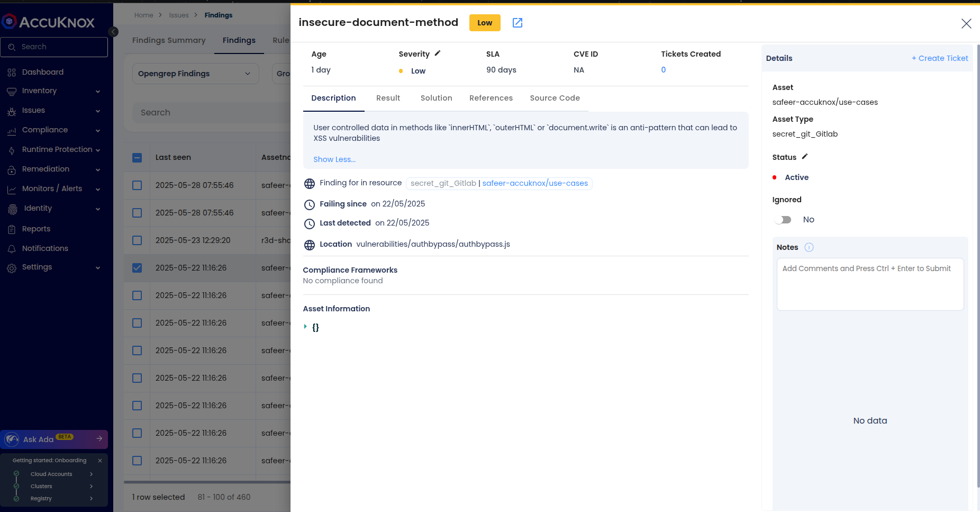Click Show Less in description
This screenshot has height=512, width=980.
[x=334, y=159]
